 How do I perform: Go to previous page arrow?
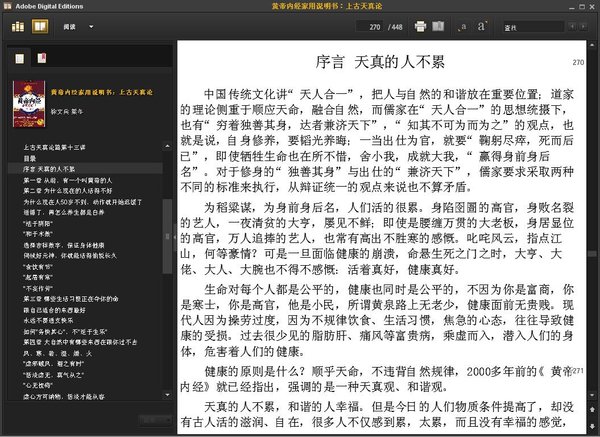(x=590, y=410)
